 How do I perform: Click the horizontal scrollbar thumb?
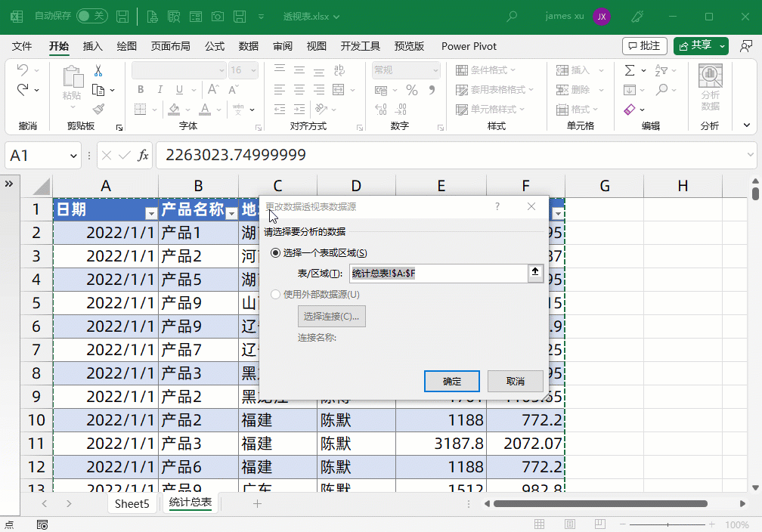pyautogui.click(x=600, y=504)
